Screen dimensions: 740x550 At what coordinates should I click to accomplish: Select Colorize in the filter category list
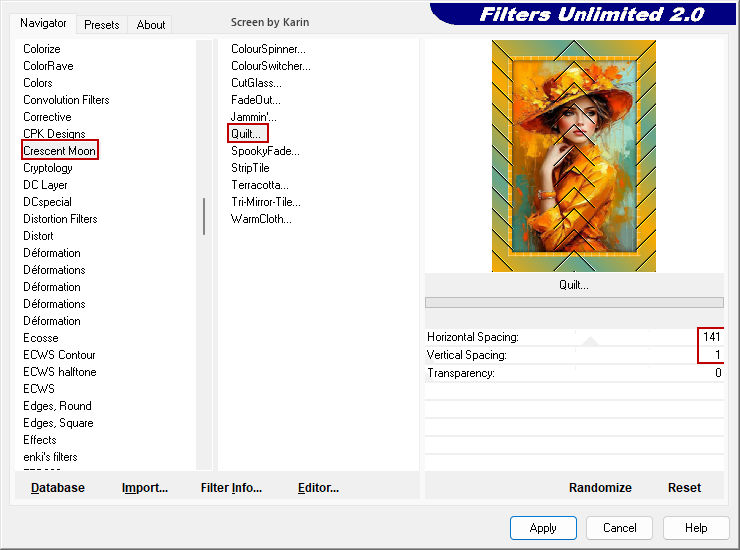(x=42, y=49)
